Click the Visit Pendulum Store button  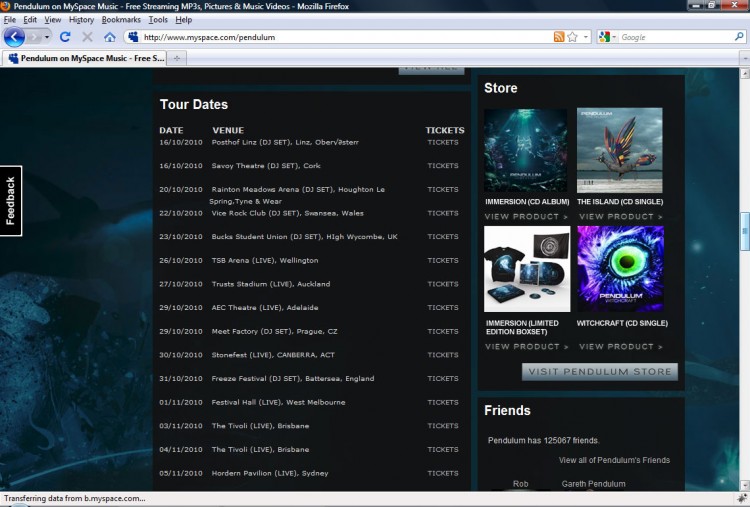click(x=600, y=372)
